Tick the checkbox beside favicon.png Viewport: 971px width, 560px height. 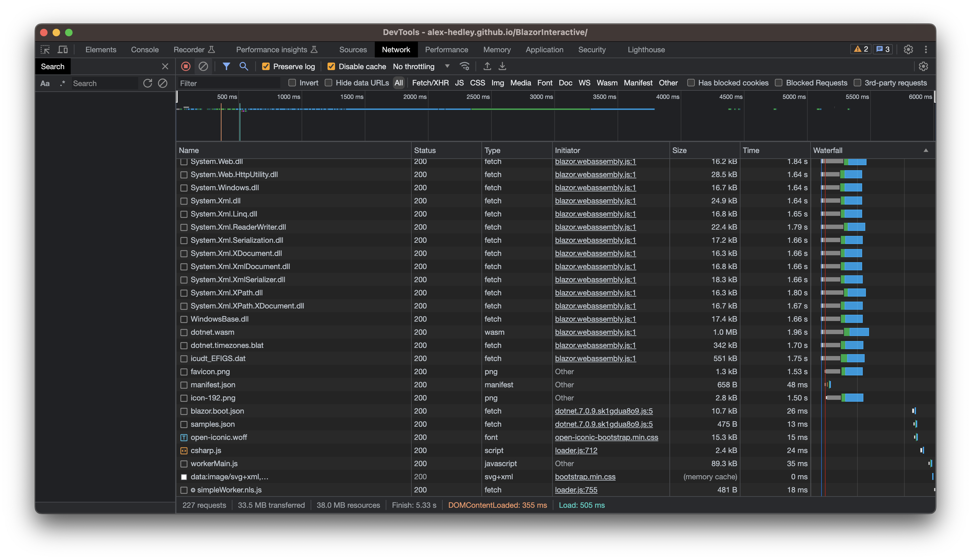coord(184,372)
